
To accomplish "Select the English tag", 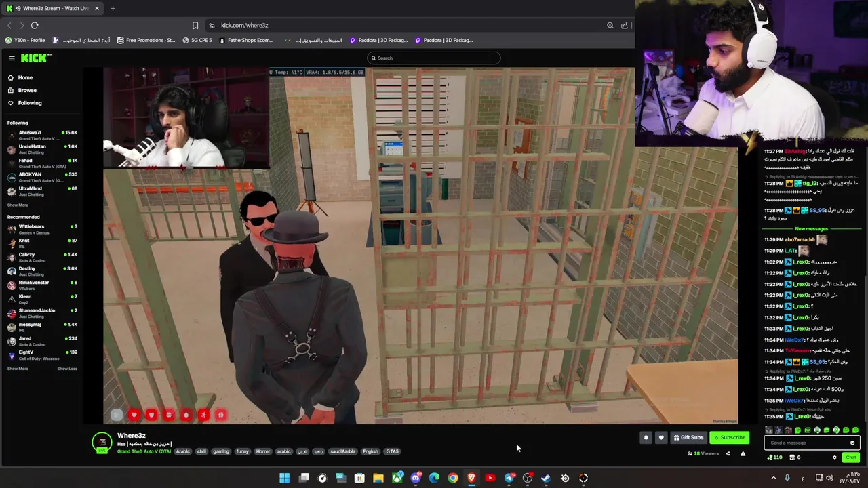I will [x=370, y=451].
